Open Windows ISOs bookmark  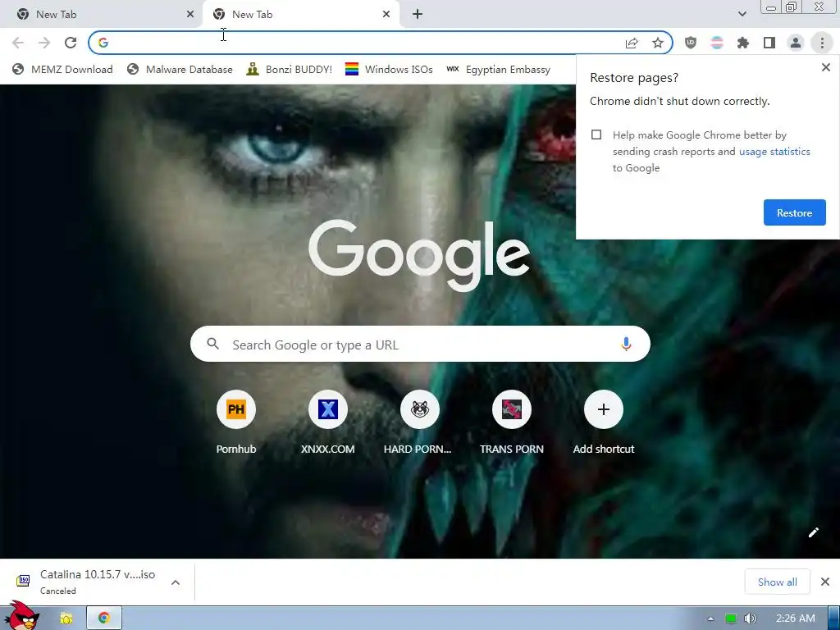click(x=389, y=69)
